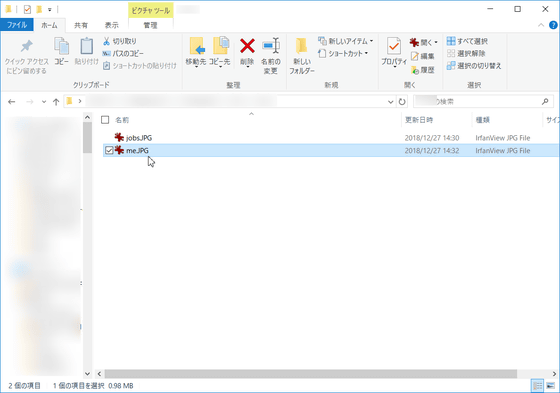Go back with the left arrow
This screenshot has width=560, height=393.
pyautogui.click(x=12, y=102)
